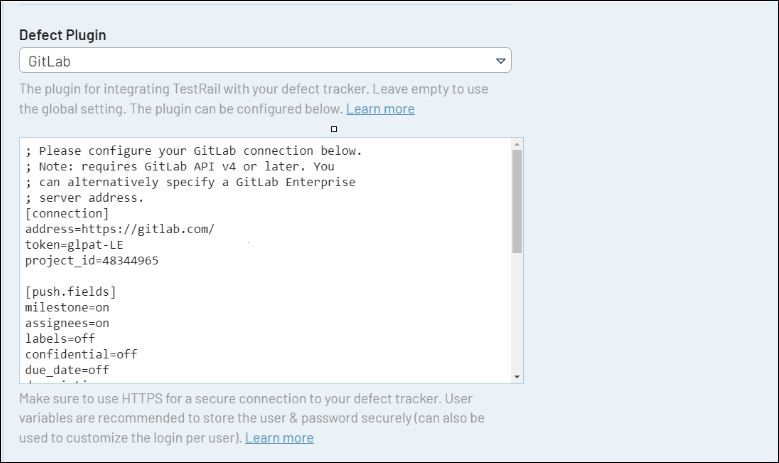Open the Learn more link about plugin configuration
This screenshot has height=463, width=779.
tap(380, 109)
